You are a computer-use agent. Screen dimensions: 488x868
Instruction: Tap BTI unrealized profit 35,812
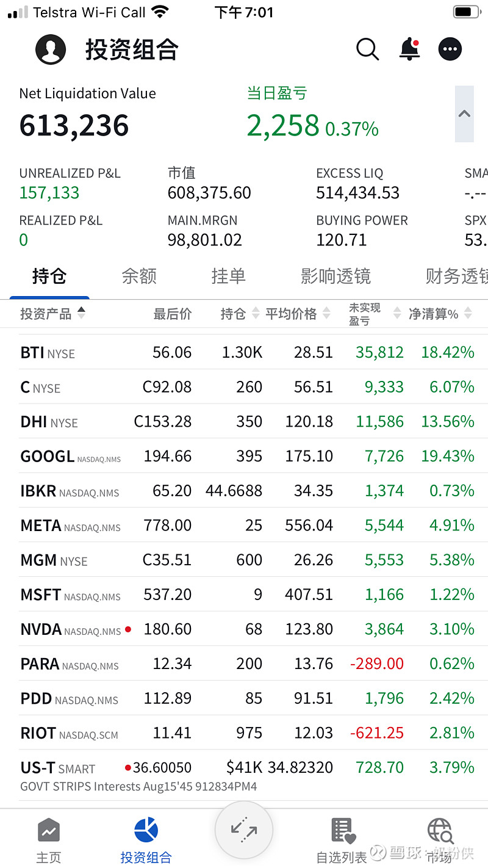tap(379, 352)
